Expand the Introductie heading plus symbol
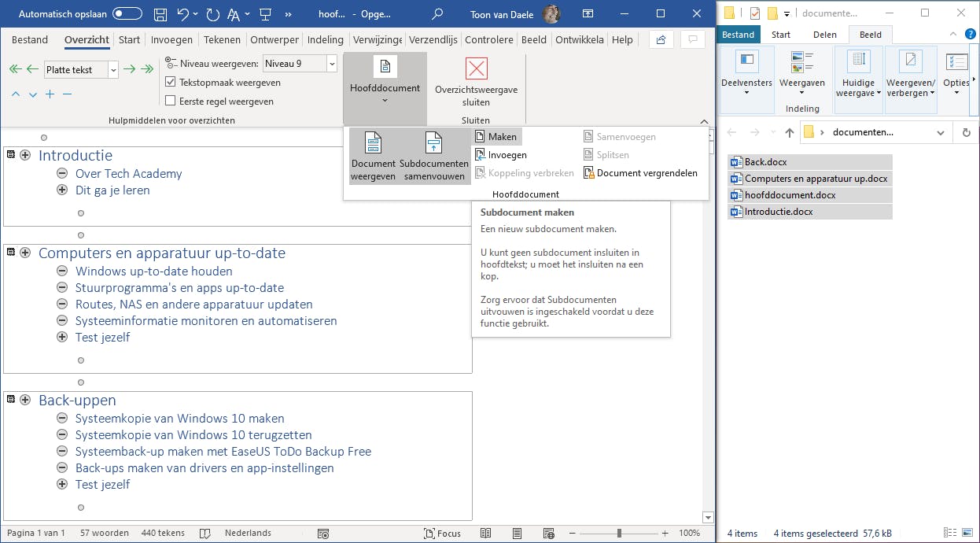 (x=25, y=156)
